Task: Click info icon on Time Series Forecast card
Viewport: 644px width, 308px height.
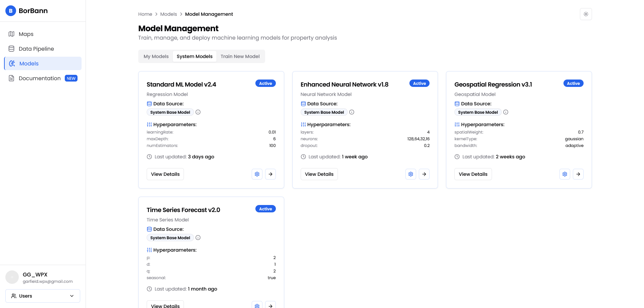Action: click(198, 238)
